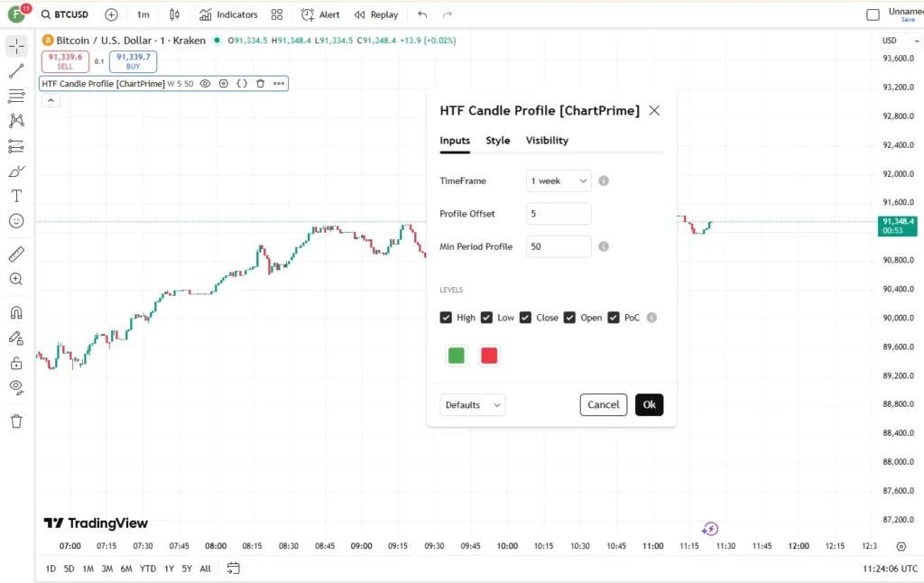
Task: Edit the Profile Offset field
Action: 559,213
